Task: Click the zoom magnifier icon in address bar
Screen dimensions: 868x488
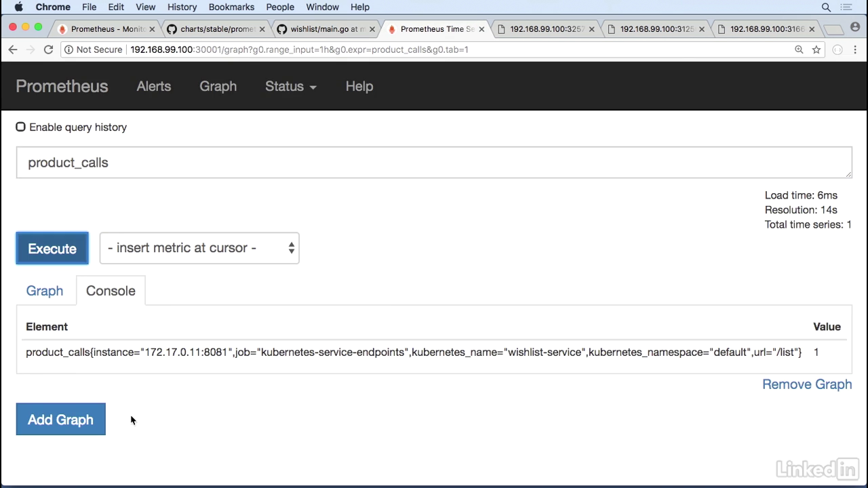Action: [x=799, y=49]
